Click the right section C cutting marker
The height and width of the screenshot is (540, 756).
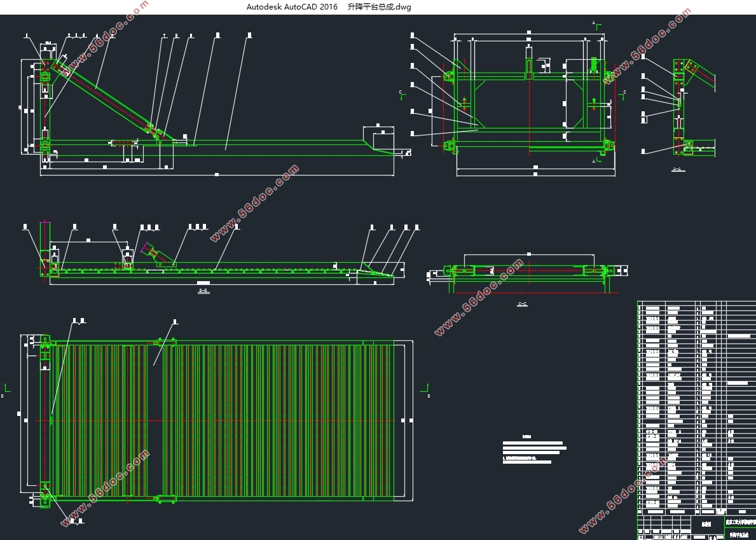[x=622, y=95]
